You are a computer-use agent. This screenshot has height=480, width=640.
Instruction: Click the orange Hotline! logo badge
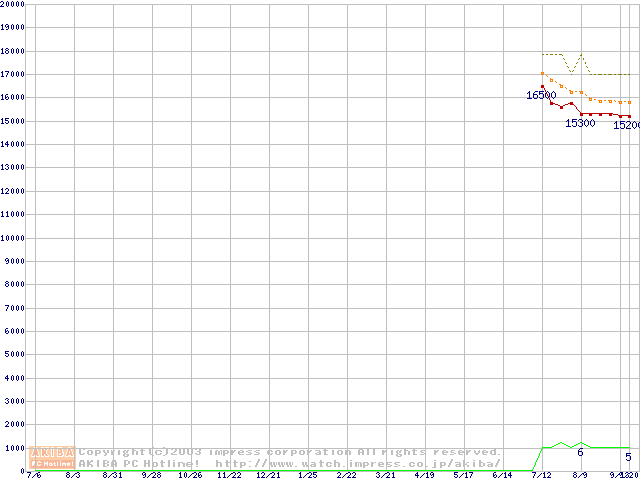point(52,464)
